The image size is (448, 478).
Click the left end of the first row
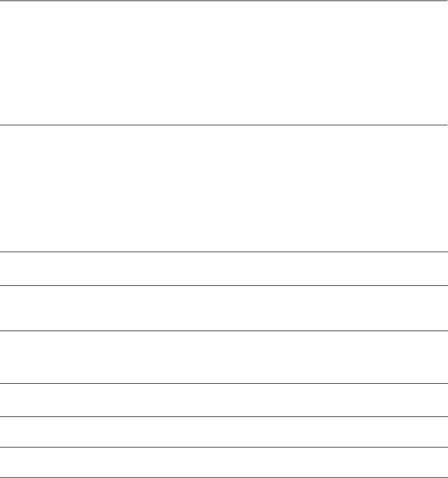(x=6, y=63)
